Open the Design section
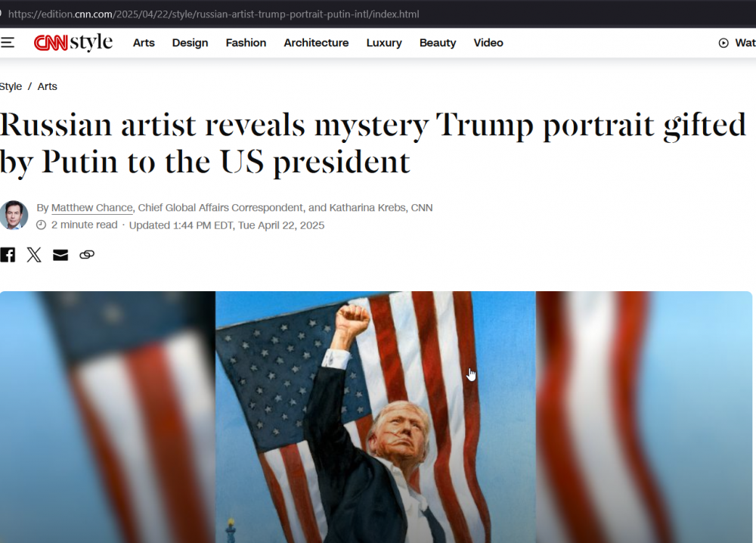 [190, 43]
